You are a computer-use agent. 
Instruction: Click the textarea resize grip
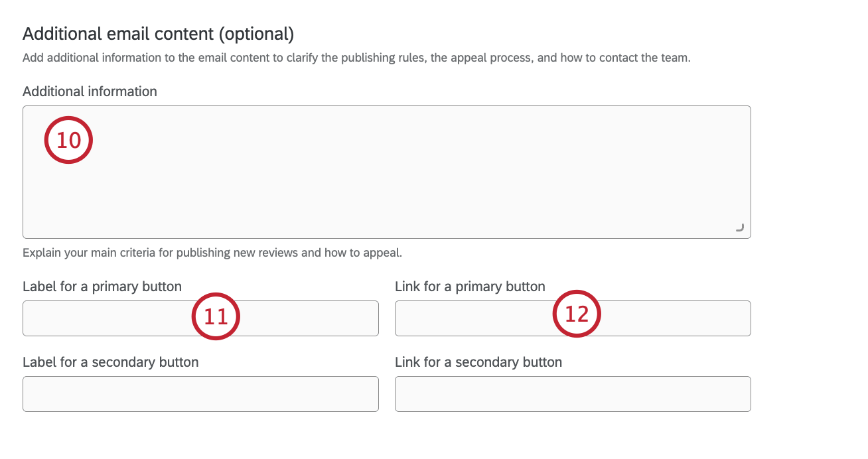(741, 228)
